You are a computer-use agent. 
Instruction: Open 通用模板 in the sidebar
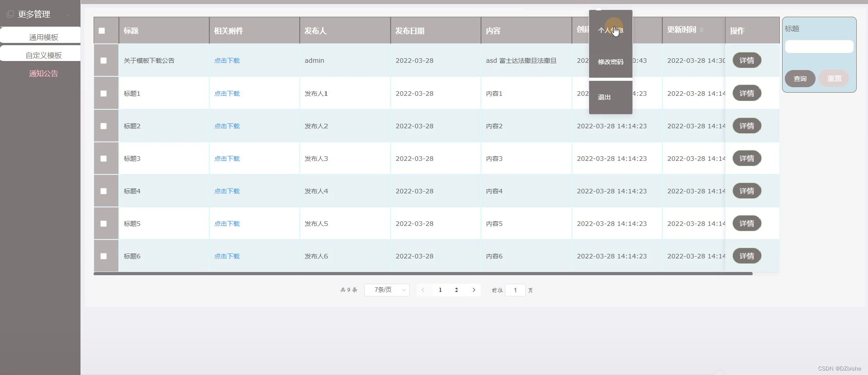pos(40,35)
